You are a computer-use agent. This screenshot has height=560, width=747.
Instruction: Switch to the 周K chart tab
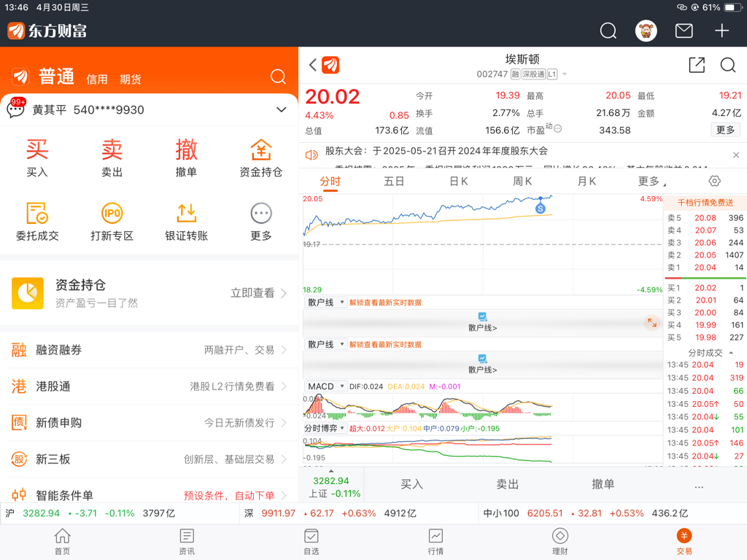[x=522, y=181]
